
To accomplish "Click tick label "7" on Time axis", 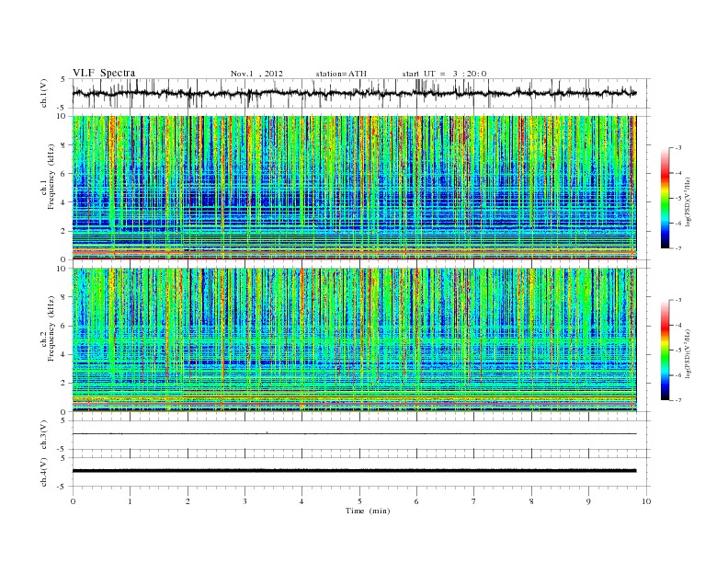I will (x=474, y=501).
